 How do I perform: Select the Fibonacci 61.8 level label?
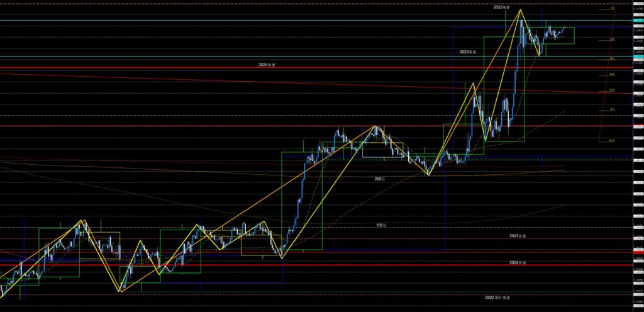[x=611, y=90]
